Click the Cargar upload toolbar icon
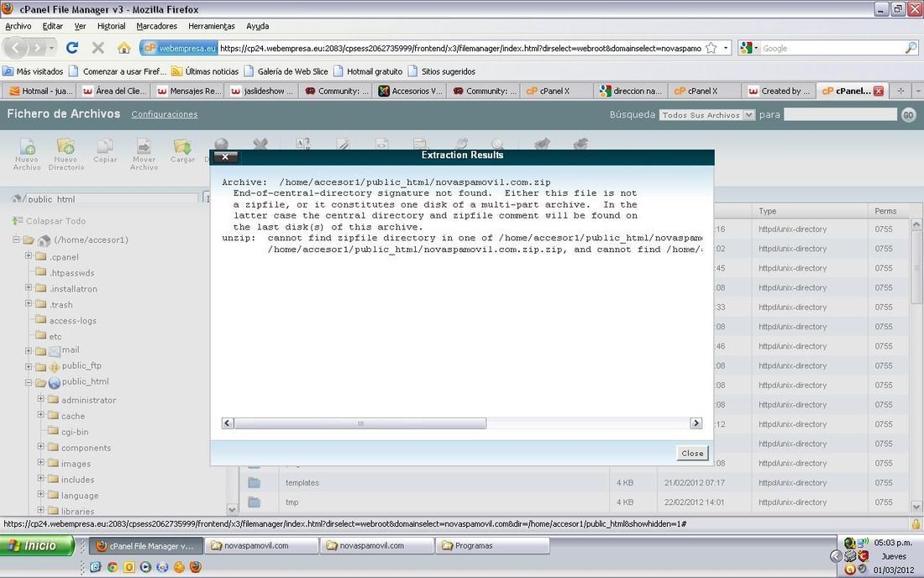 (x=182, y=151)
